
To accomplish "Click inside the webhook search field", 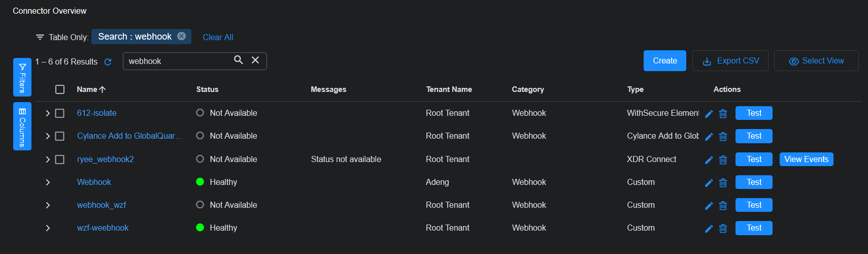I will point(178,61).
